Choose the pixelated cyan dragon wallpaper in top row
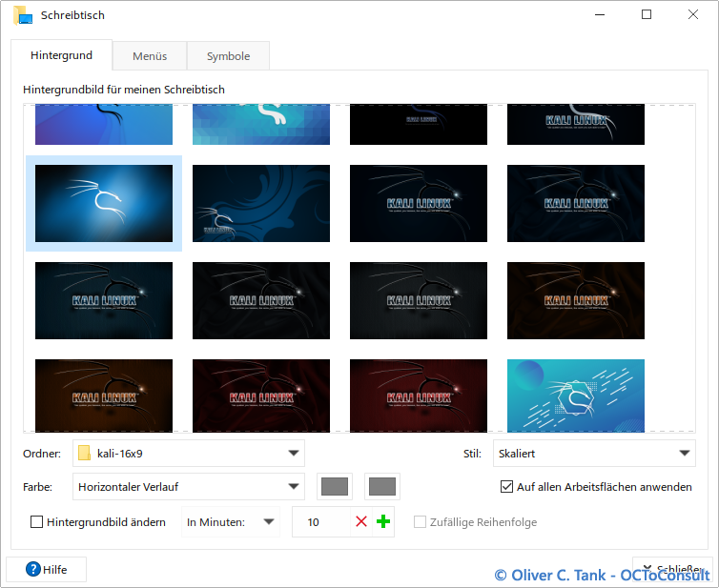 coord(261,124)
